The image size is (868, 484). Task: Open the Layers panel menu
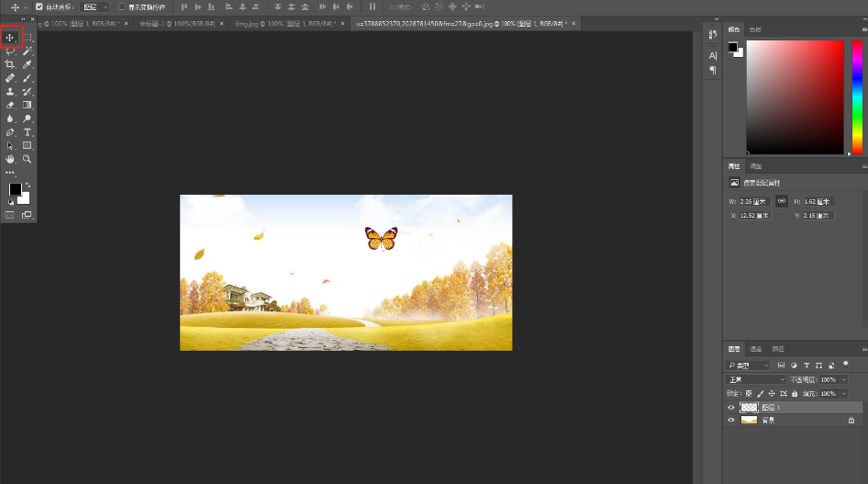click(x=864, y=349)
